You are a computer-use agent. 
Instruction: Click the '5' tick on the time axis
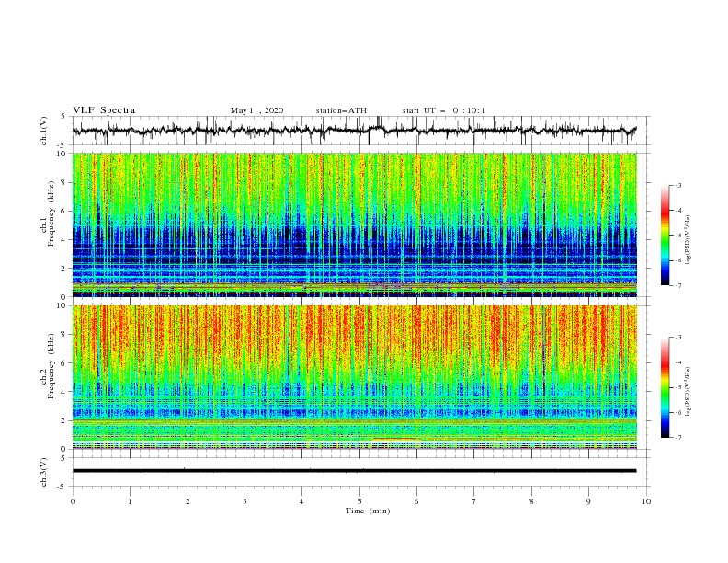click(x=359, y=501)
